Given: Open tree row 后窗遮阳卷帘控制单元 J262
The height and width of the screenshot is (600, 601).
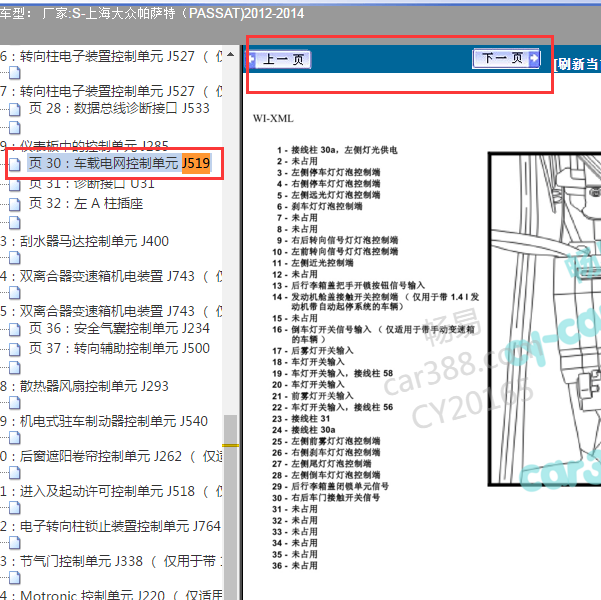Looking at the screenshot, I should (x=111, y=457).
